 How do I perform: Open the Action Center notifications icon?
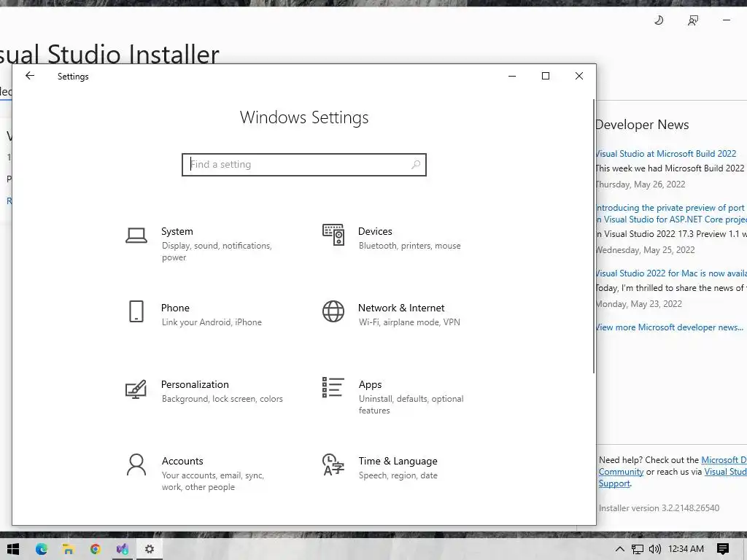point(723,549)
